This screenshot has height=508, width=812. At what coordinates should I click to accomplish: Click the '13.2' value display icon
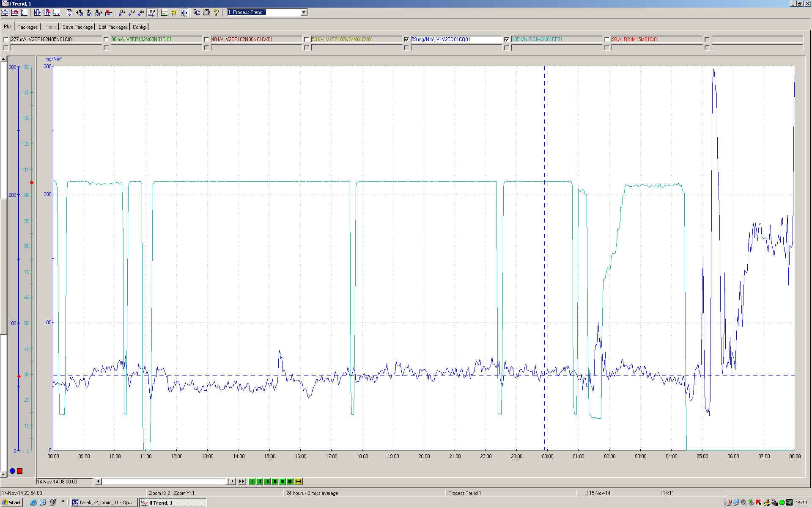pos(122,13)
